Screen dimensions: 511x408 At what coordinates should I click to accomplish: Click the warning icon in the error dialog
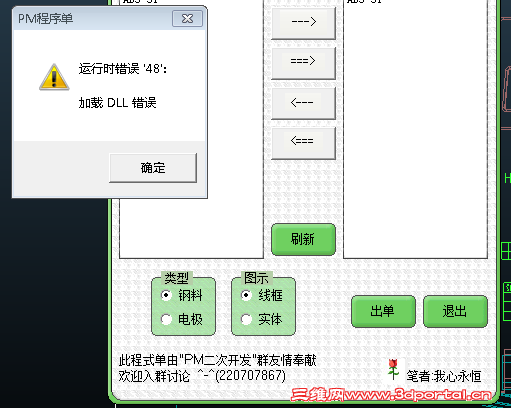(x=54, y=77)
